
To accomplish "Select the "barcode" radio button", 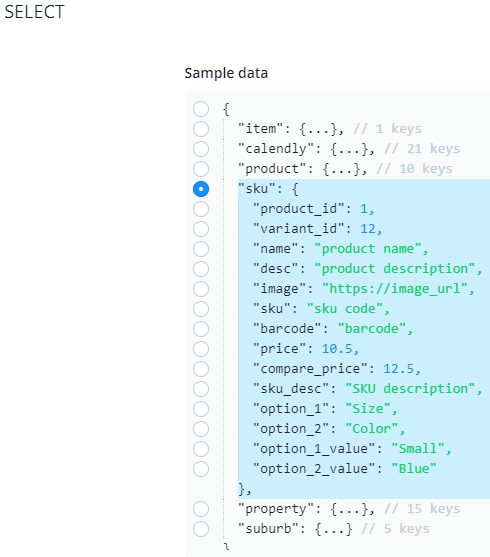I will coord(201,329).
